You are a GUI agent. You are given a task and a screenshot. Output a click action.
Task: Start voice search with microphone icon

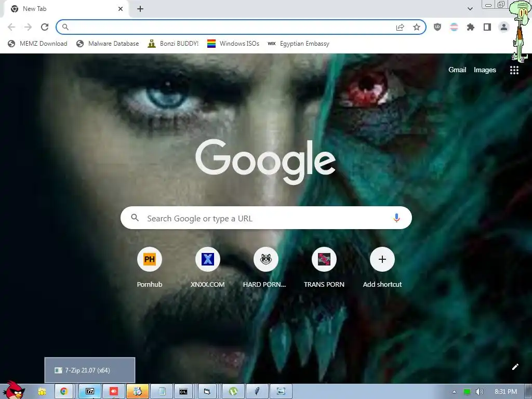396,218
